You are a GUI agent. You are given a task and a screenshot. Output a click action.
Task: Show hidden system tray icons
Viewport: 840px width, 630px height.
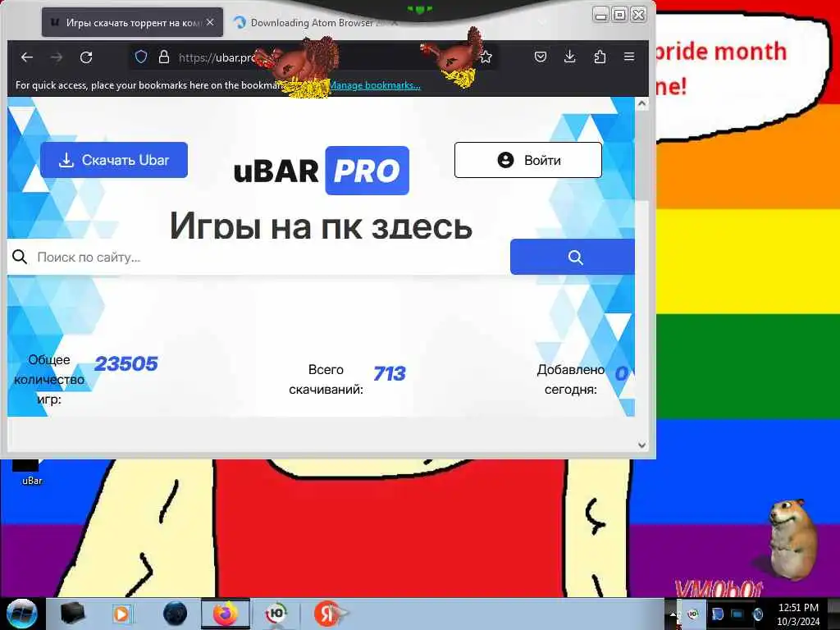673,614
